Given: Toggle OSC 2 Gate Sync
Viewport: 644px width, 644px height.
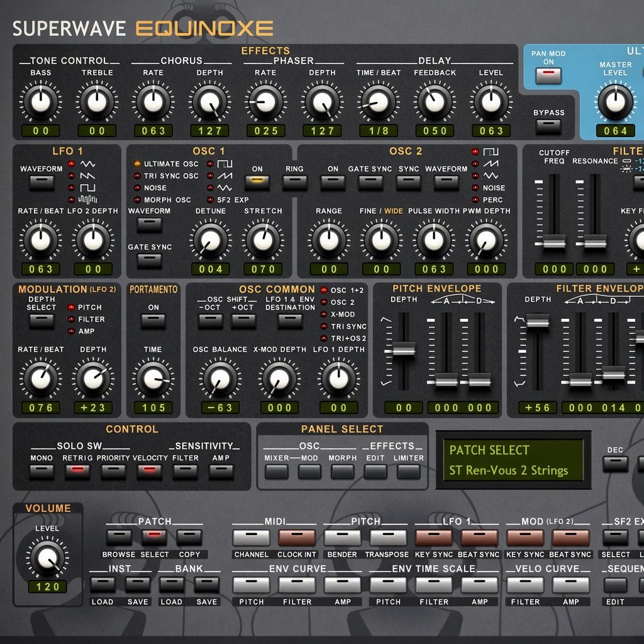Looking at the screenshot, I should coord(370,183).
